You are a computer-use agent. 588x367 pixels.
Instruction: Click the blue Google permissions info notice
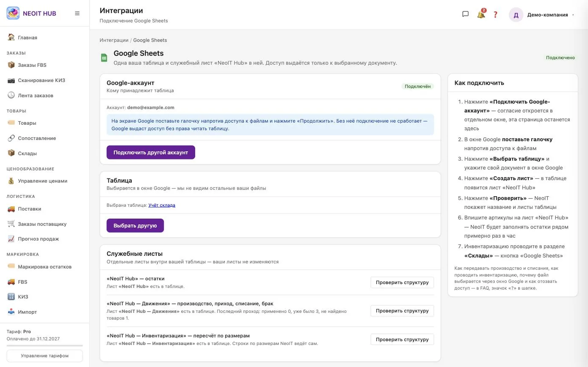[x=270, y=125]
